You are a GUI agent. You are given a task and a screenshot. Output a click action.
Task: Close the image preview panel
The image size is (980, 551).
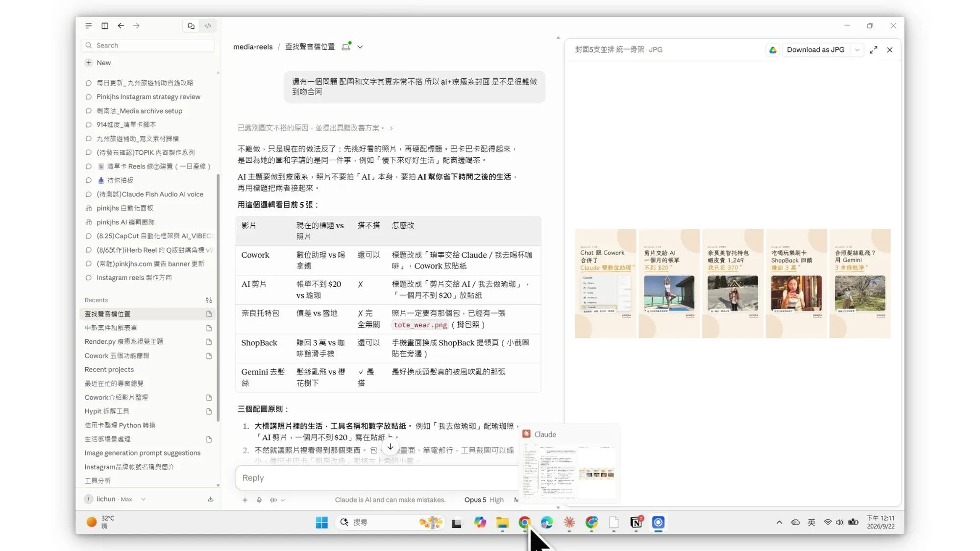(x=890, y=50)
